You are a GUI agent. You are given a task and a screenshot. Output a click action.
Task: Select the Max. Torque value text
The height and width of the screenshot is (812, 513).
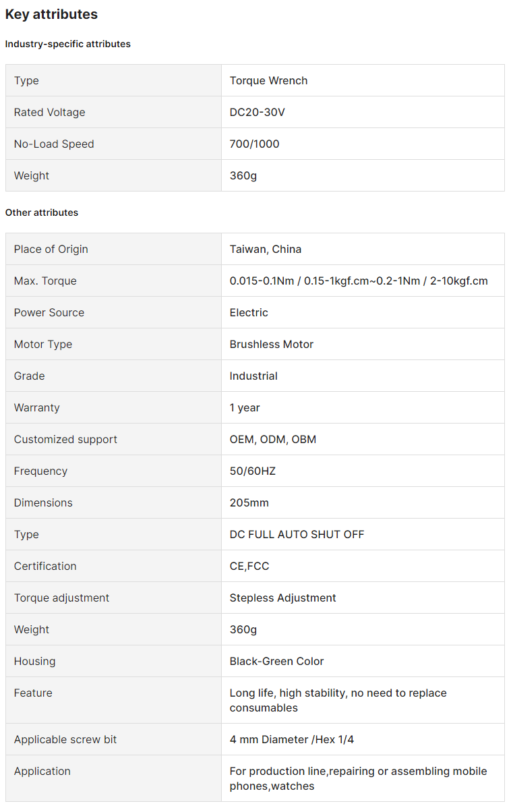click(359, 281)
